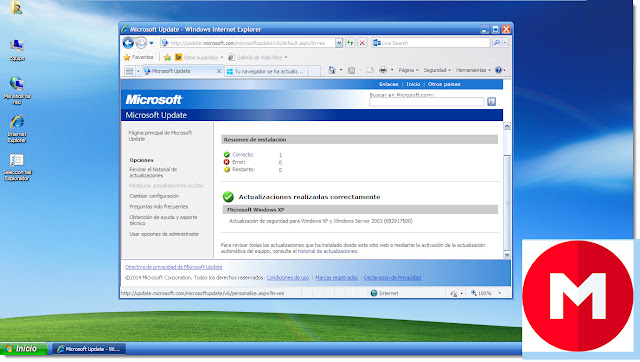Select Mis sitios de red desktop icon
Viewport: 640px width, 362px height.
point(17,91)
